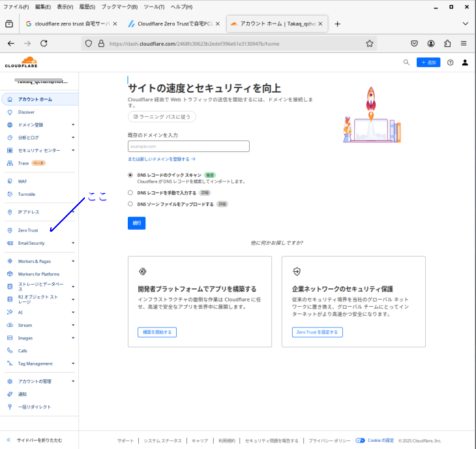Viewport: 476px width, 449px height.
Task: Expand ドメイン登録 sidebar section
Action: pos(73,125)
